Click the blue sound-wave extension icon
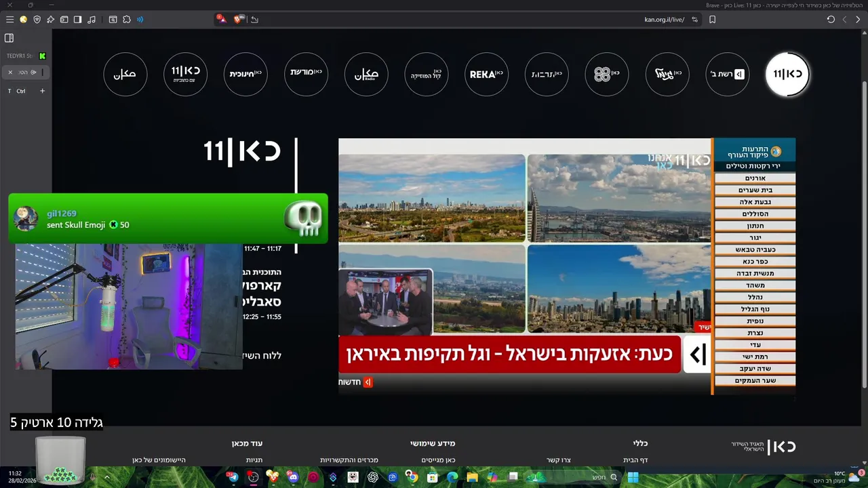This screenshot has width=868, height=488. [140, 20]
